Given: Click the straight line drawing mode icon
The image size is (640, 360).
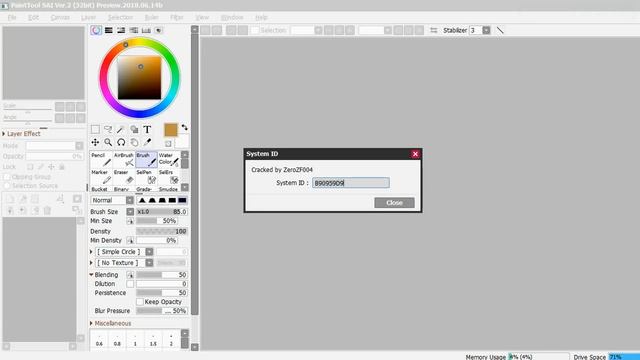Looking at the screenshot, I should pyautogui.click(x=500, y=30).
